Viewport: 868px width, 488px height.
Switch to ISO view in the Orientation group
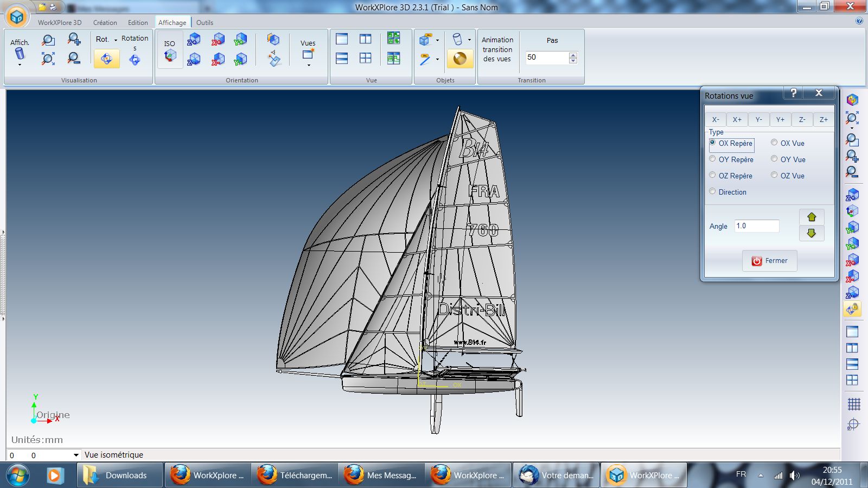(170, 50)
